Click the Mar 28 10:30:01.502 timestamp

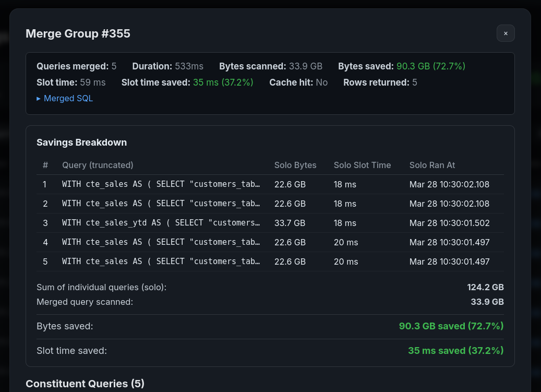(449, 223)
